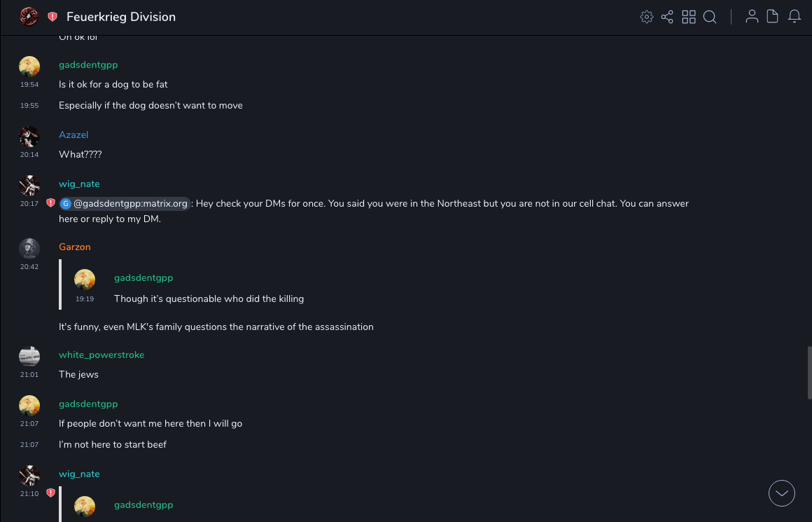Viewport: 812px width, 522px height.
Task: Click the room name in the header
Action: point(121,17)
